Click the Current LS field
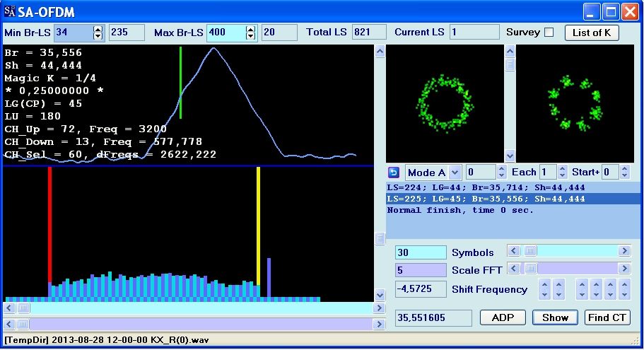 coord(474,33)
